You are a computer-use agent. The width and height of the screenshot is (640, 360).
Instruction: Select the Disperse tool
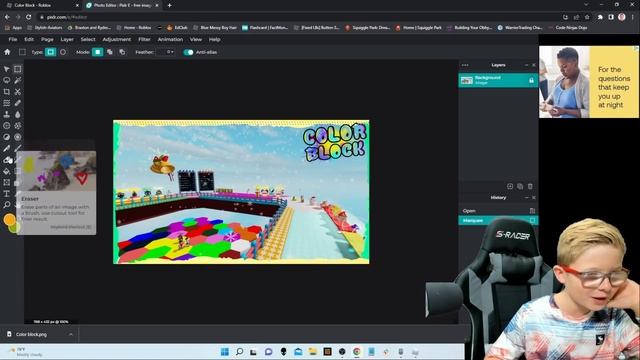click(18, 126)
